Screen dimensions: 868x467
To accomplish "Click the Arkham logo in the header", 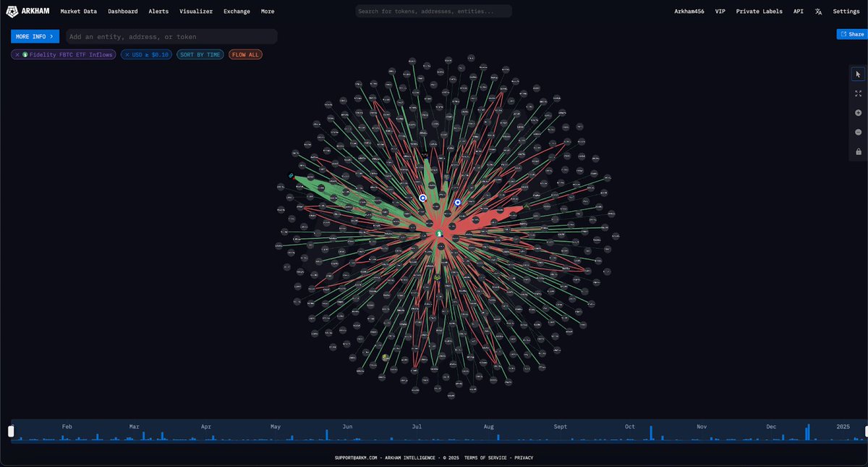I will coord(27,12).
